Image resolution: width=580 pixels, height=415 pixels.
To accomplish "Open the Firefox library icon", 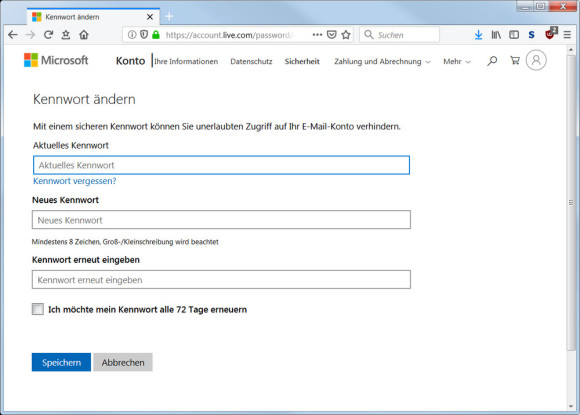I will [496, 35].
